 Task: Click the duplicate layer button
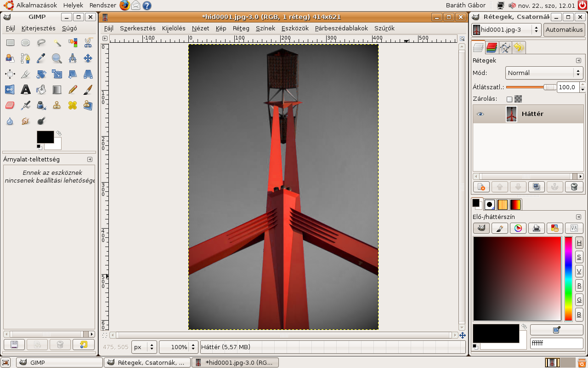(536, 187)
